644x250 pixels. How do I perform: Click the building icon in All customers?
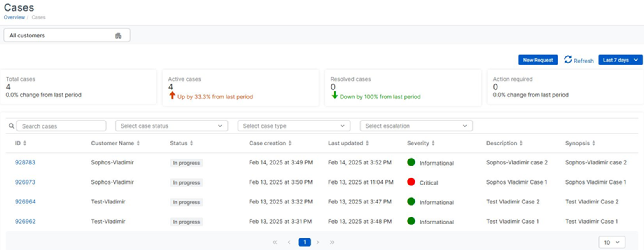[x=118, y=35]
